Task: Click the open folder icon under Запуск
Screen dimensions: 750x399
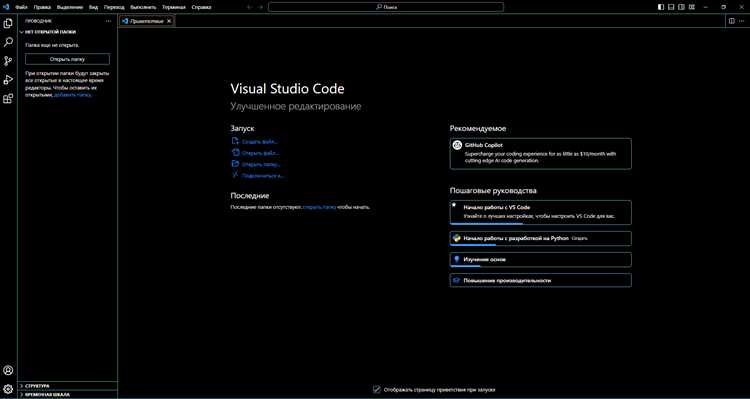Action: click(235, 164)
